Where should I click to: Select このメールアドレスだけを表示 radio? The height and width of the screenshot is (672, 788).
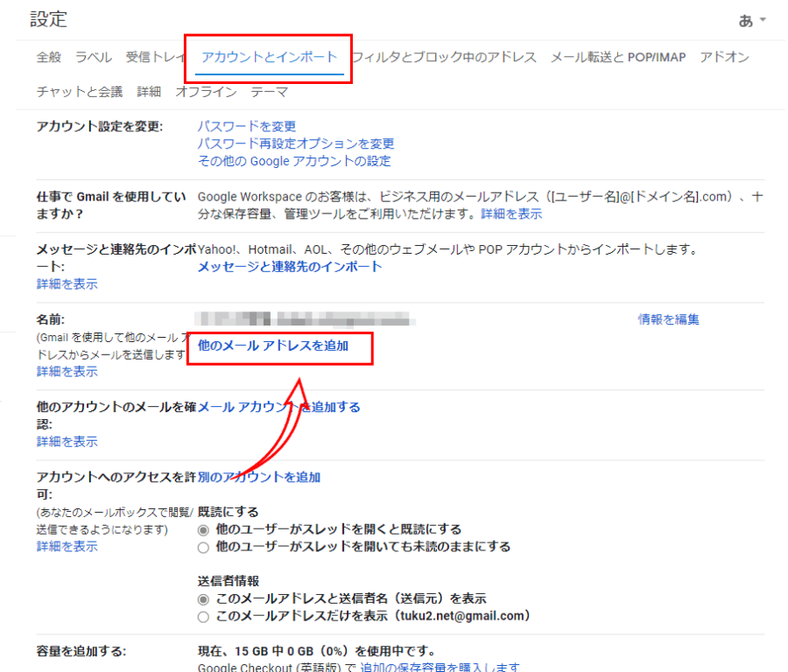(203, 617)
